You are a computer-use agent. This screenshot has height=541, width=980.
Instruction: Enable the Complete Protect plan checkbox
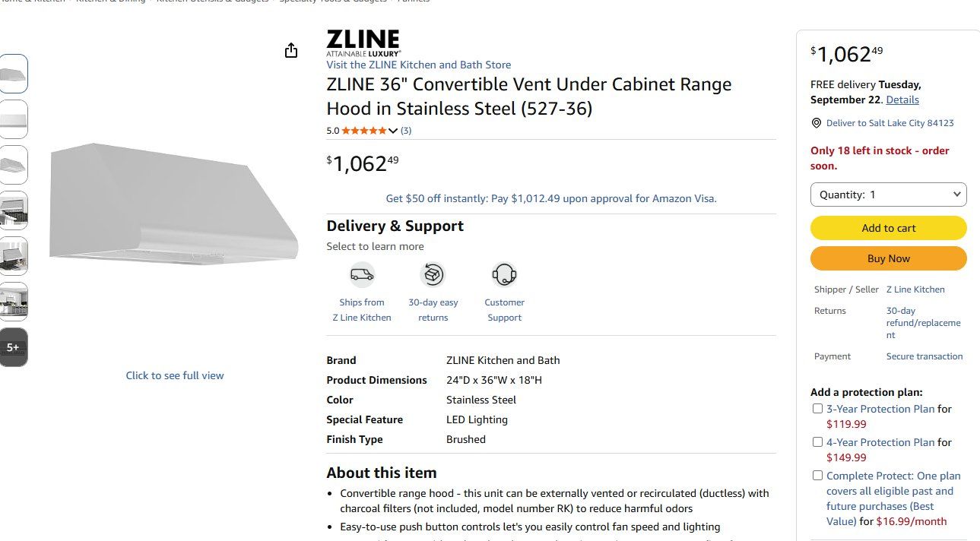(817, 476)
